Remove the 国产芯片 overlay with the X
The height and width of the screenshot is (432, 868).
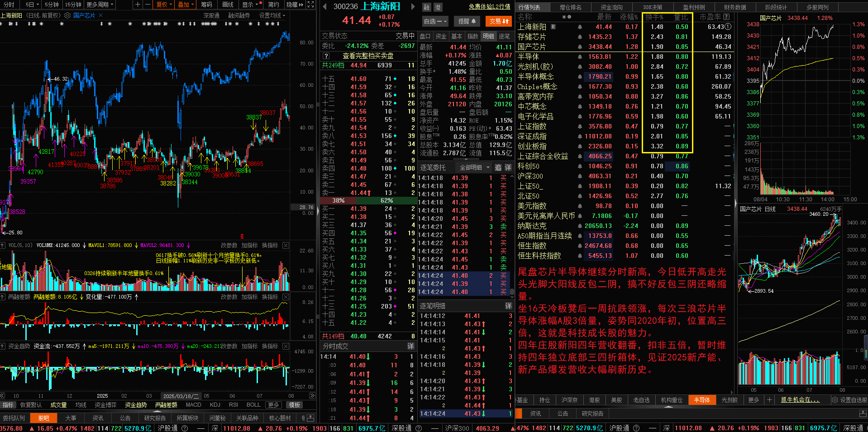[x=100, y=15]
